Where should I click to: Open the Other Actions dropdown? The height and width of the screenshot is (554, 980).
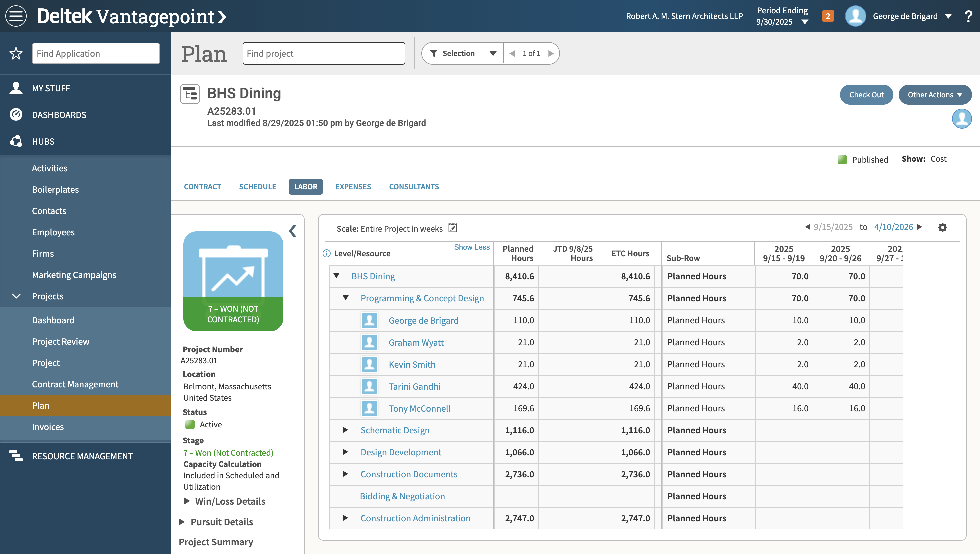[x=935, y=95]
